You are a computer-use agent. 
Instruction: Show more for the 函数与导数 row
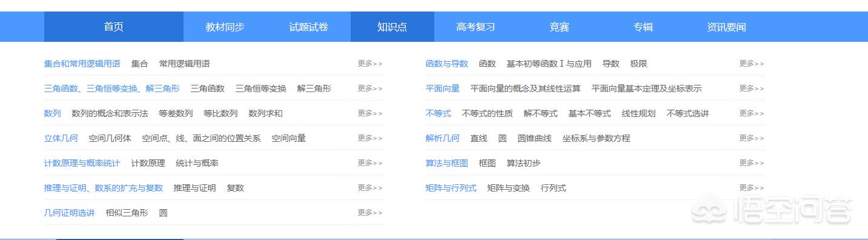tap(752, 63)
